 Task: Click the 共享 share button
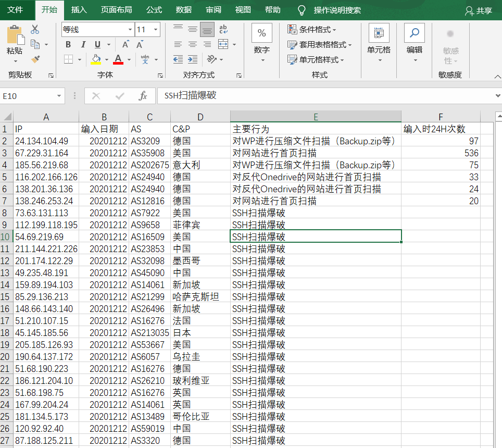[479, 11]
